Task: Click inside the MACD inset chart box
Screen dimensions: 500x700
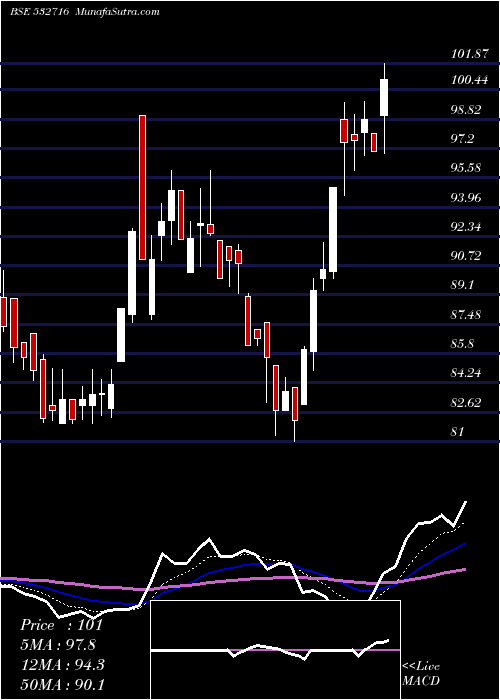Action: click(x=275, y=650)
